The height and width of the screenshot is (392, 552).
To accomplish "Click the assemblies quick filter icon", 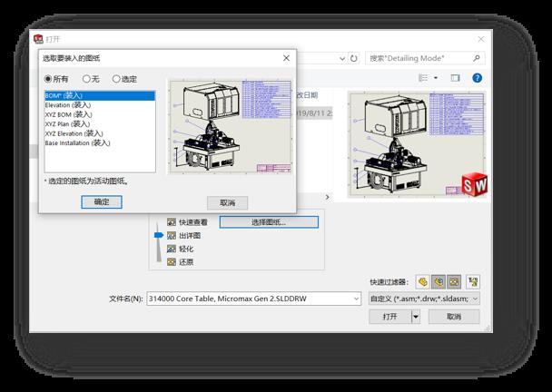I will pyautogui.click(x=439, y=281).
